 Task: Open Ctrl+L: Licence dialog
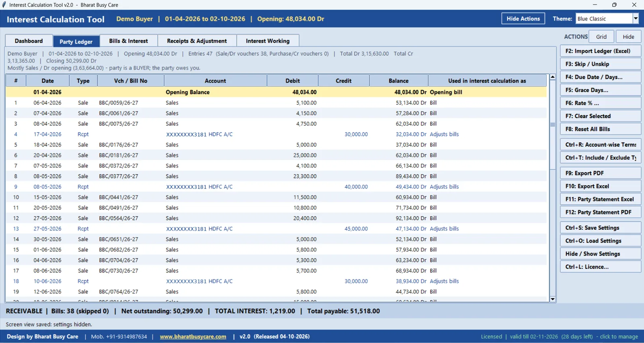click(601, 267)
